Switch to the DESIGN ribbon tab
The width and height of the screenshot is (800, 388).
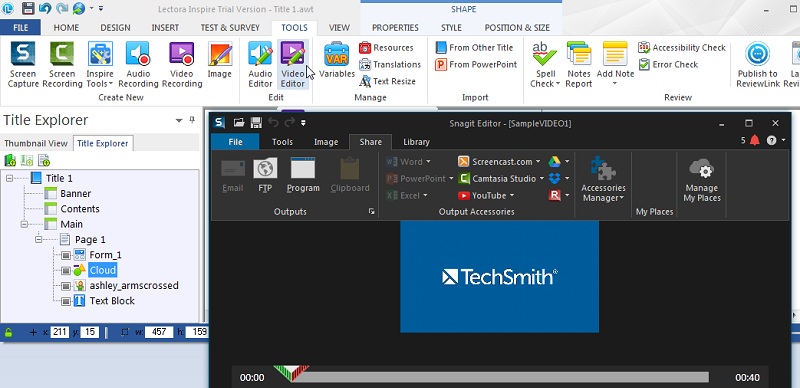(115, 28)
